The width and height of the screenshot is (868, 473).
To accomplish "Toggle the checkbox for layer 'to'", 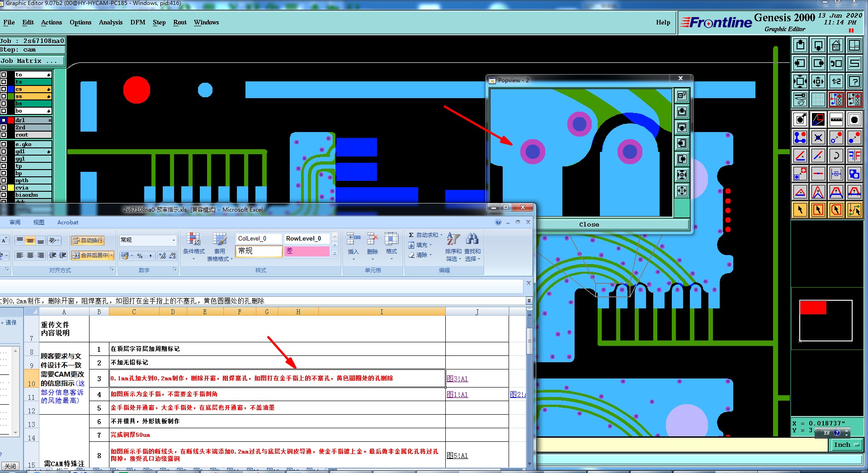I will click(4, 75).
